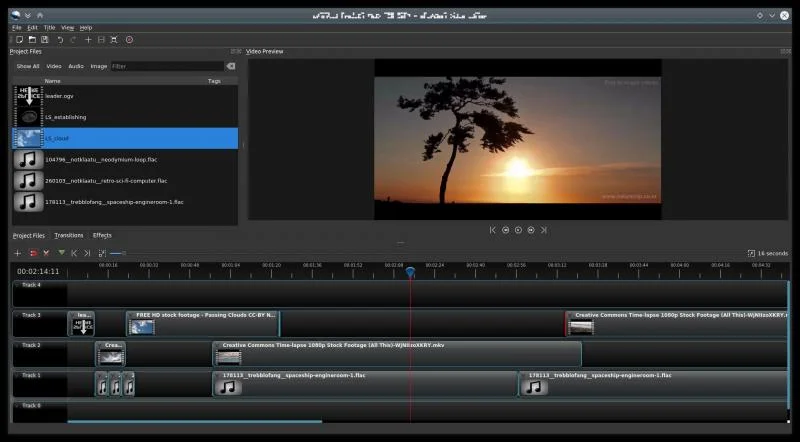Select the leader clip on Track 3
The width and height of the screenshot is (800, 442).
pos(81,324)
